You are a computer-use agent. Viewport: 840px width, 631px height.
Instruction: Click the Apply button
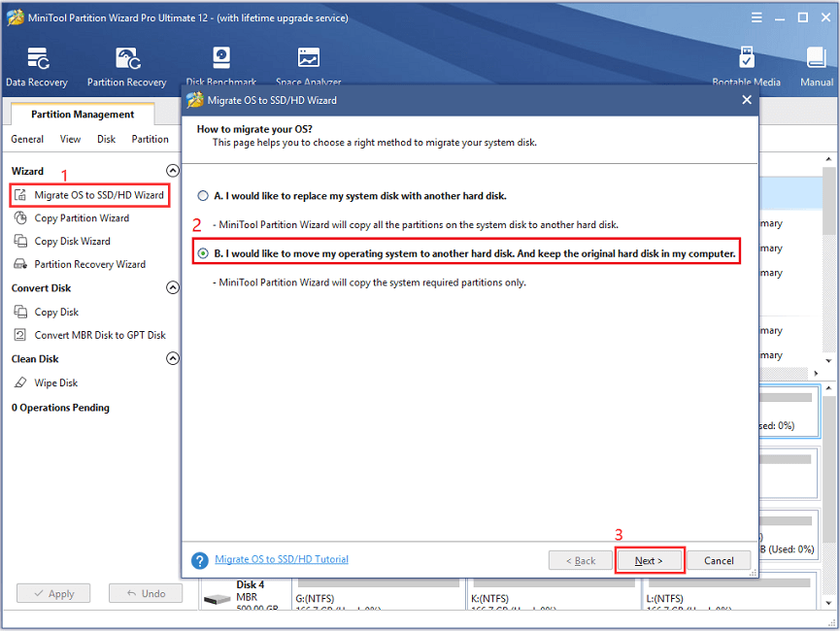coord(53,593)
